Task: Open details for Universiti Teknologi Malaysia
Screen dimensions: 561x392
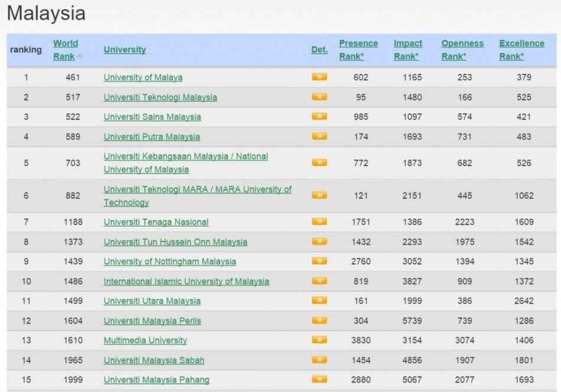Action: click(319, 97)
